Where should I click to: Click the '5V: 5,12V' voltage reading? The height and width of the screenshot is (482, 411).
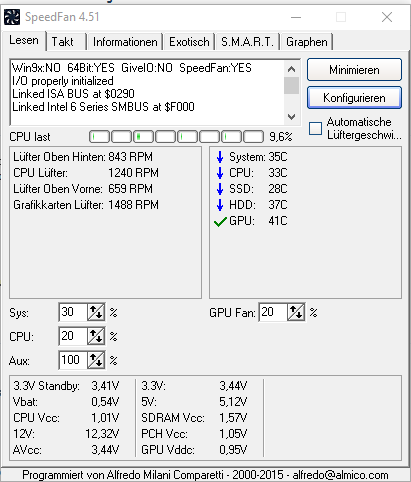(194, 402)
